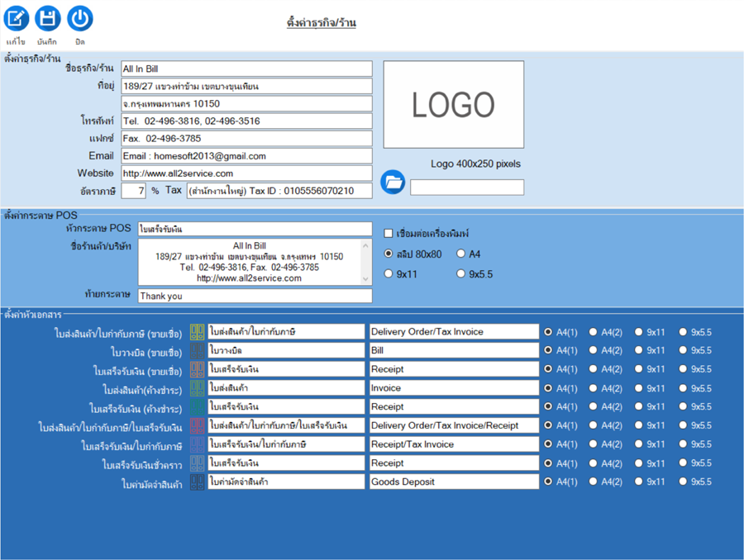
Task: Click the binder icon beside the Bill row
Action: click(x=198, y=350)
